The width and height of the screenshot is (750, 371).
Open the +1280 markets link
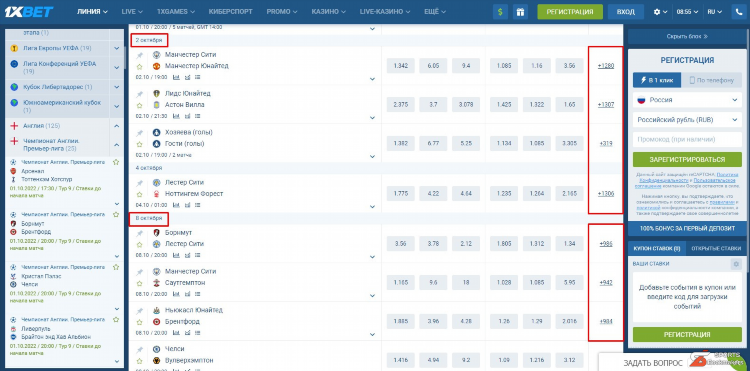pos(606,66)
